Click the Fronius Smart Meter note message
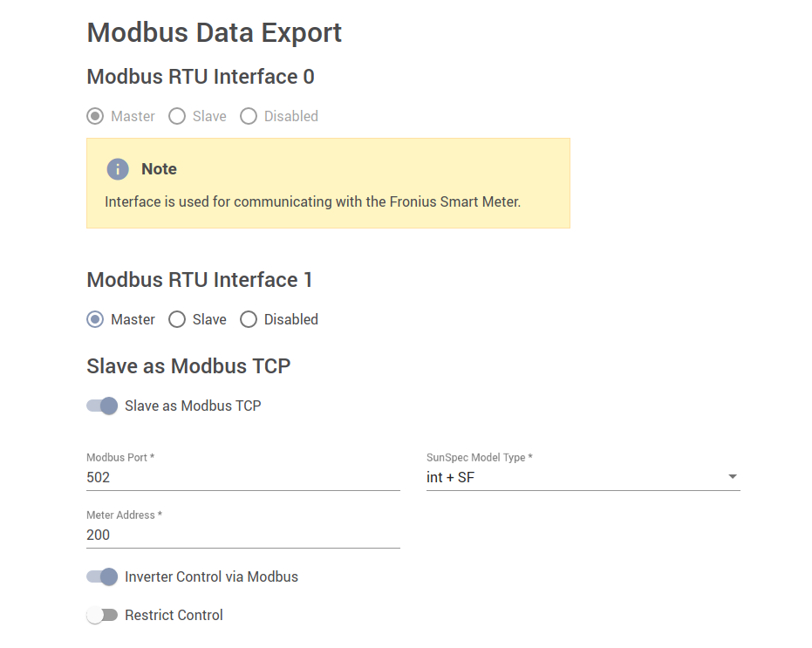 tap(312, 201)
